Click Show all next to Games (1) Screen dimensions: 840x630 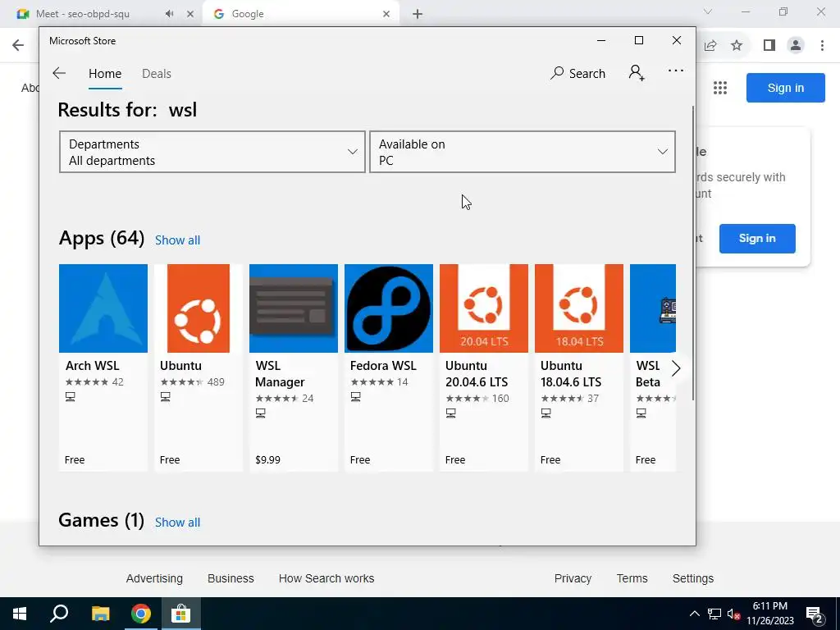(x=177, y=523)
